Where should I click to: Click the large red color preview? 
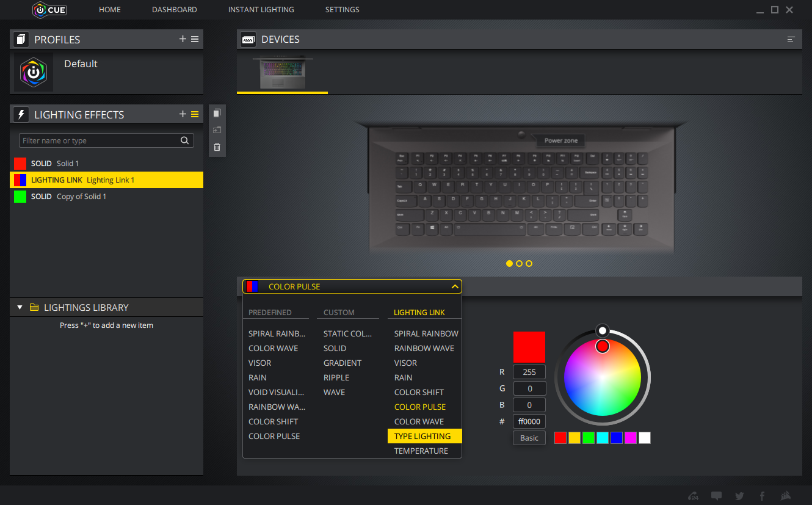point(529,347)
